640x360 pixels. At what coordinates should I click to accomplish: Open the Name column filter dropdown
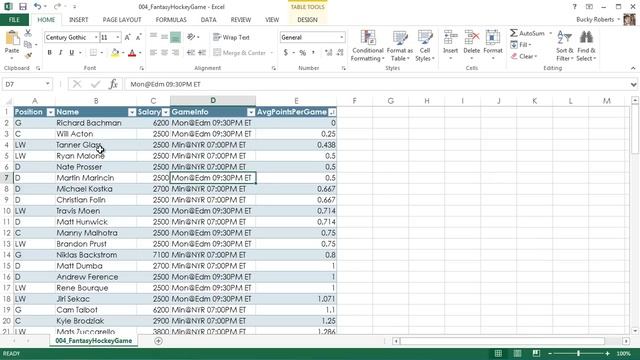132,112
